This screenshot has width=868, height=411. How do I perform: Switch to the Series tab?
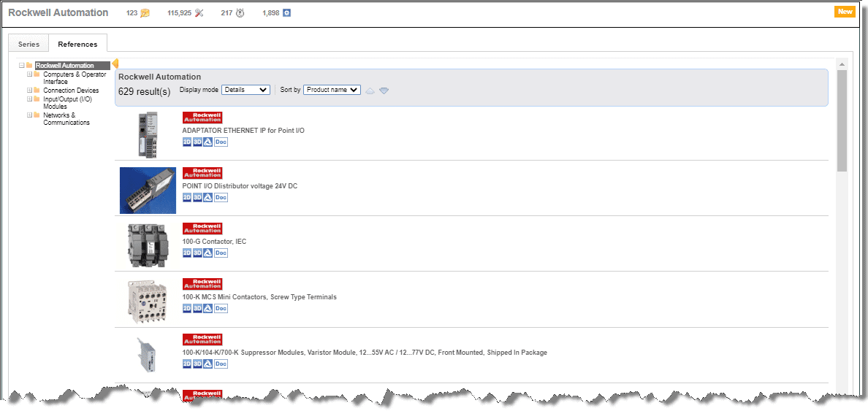point(28,45)
